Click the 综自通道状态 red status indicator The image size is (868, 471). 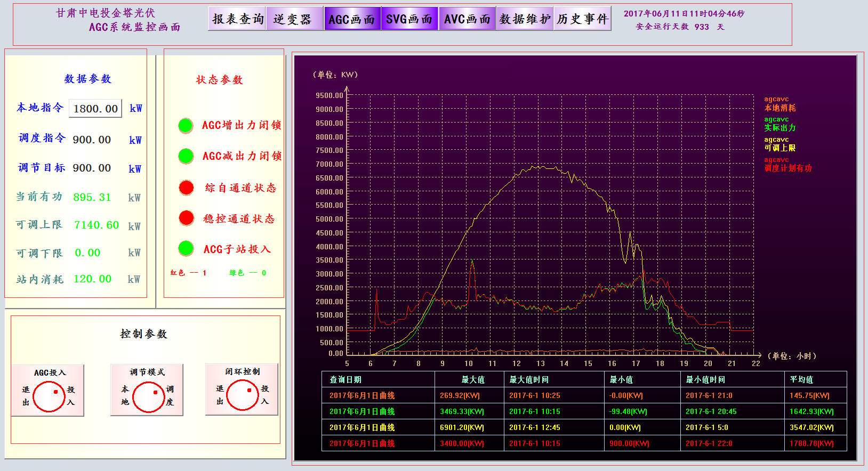pyautogui.click(x=186, y=188)
